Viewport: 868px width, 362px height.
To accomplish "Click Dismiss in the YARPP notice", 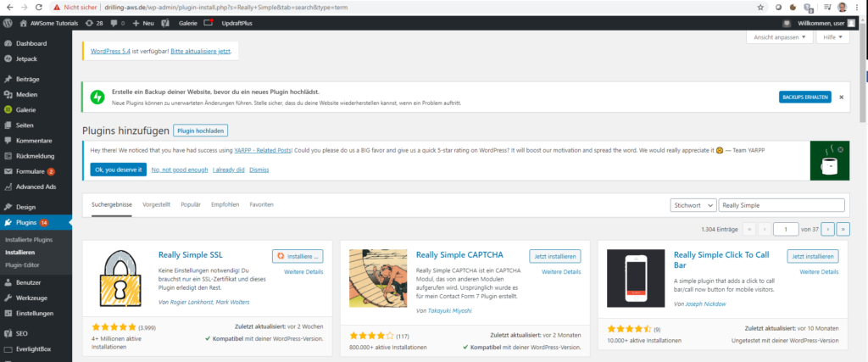I will 259,170.
